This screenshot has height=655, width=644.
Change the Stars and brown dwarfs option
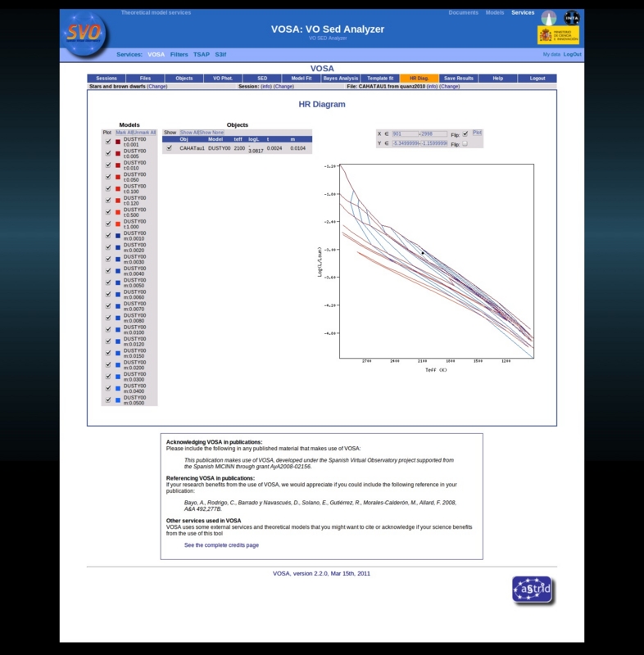[x=157, y=87]
